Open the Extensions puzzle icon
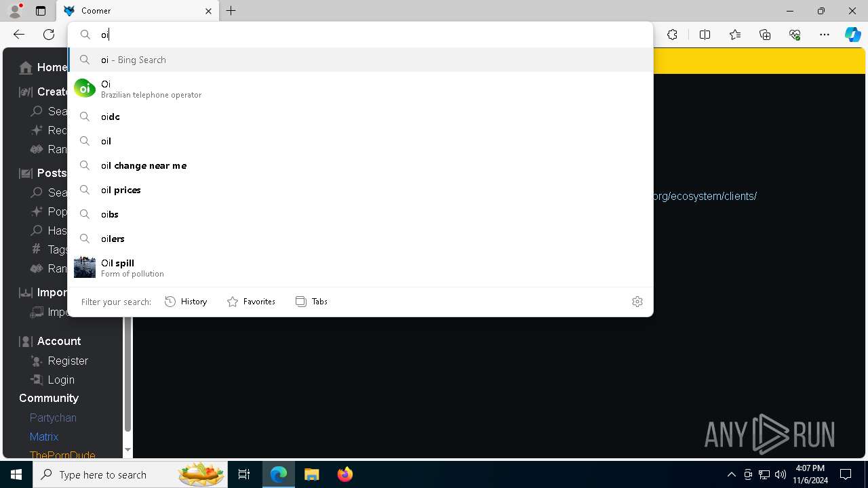The image size is (868, 488). (x=672, y=35)
